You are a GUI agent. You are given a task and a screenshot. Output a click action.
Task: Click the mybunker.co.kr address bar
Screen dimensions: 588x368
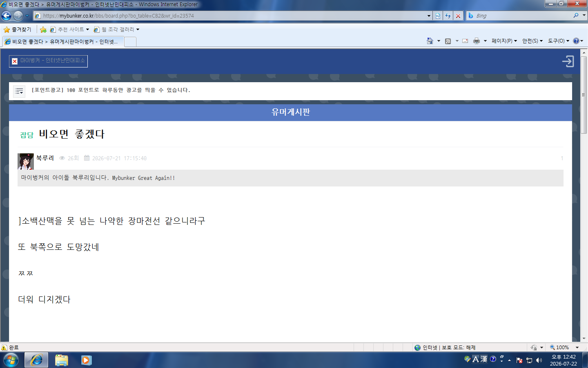click(x=233, y=16)
